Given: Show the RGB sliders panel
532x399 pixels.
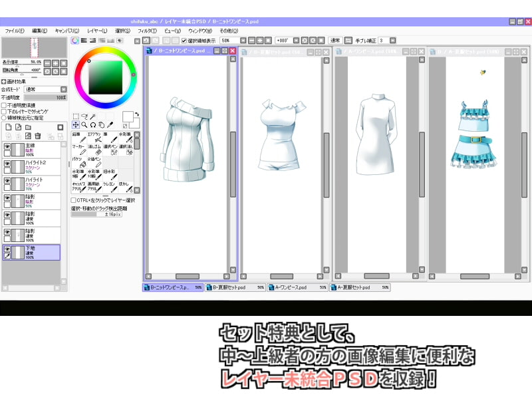Looking at the screenshot, I should point(84,41).
